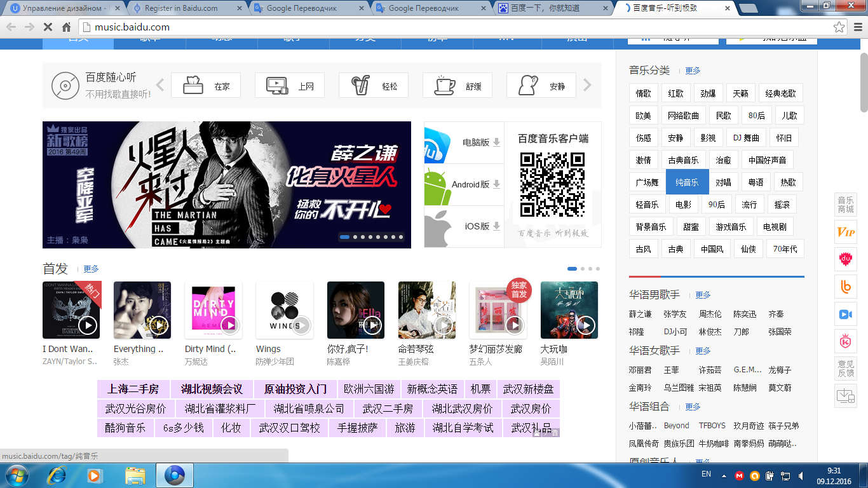Open 意见反馈 feedback sidebar button
Viewport: 868px width, 488px height.
click(846, 369)
